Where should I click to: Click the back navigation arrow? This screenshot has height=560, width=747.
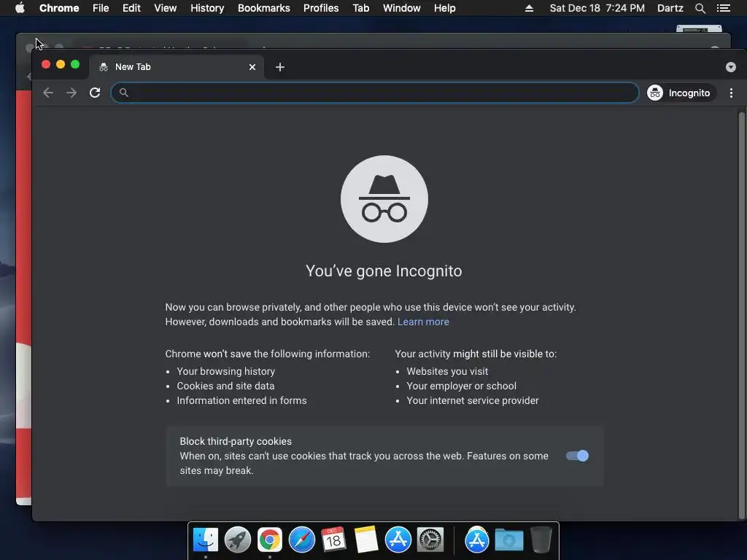(x=47, y=93)
